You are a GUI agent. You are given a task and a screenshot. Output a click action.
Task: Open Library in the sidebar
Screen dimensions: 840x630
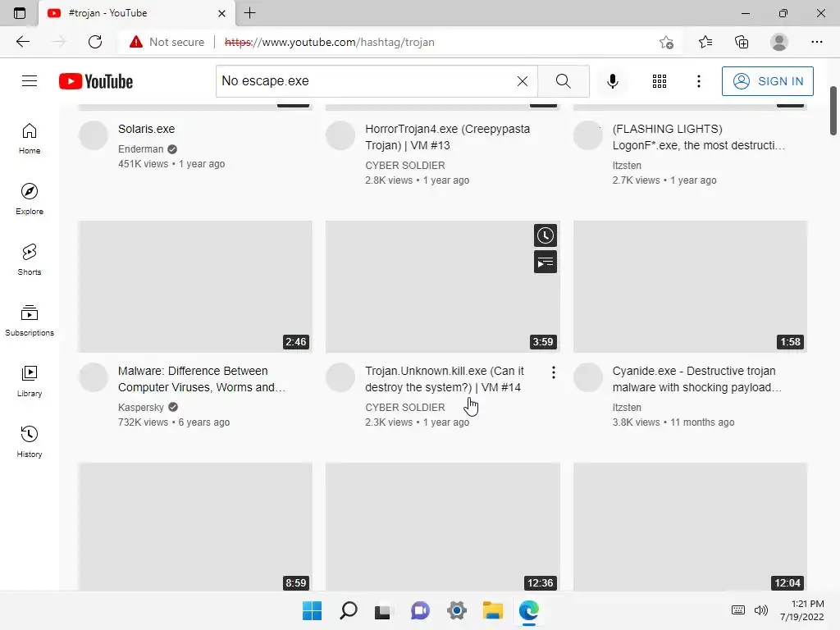(x=30, y=381)
